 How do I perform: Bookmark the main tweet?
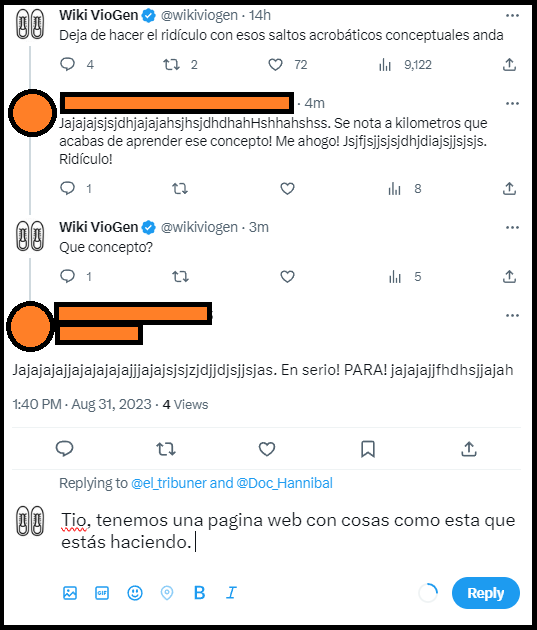368,449
